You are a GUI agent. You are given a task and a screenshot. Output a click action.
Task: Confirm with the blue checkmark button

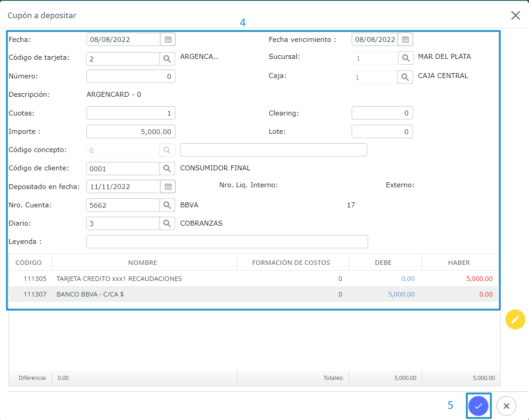478,406
